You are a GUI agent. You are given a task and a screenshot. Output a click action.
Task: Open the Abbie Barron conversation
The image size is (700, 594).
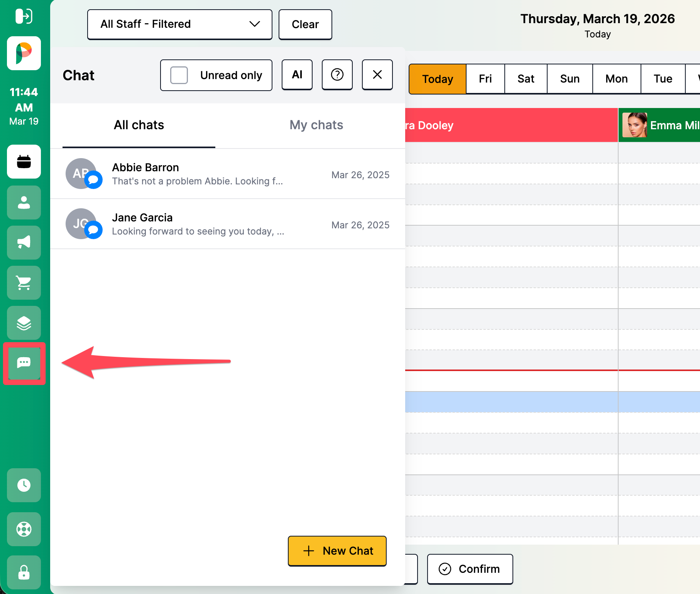point(228,174)
